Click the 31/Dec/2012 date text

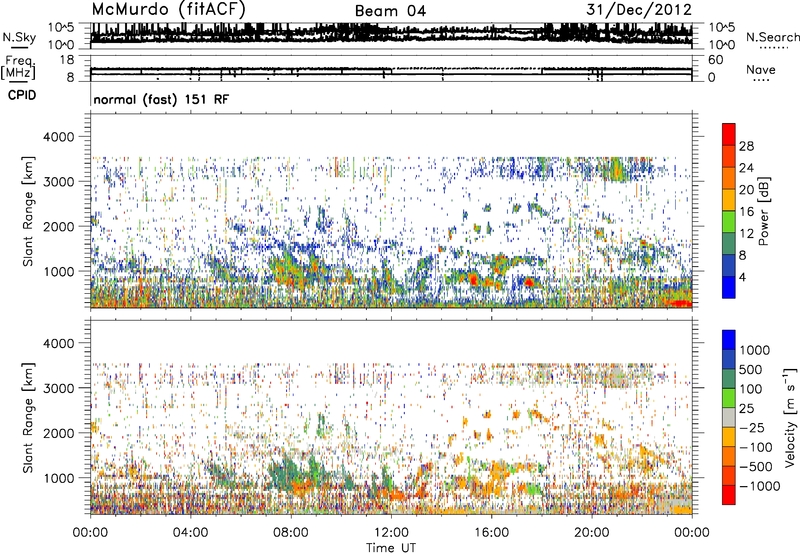click(639, 9)
